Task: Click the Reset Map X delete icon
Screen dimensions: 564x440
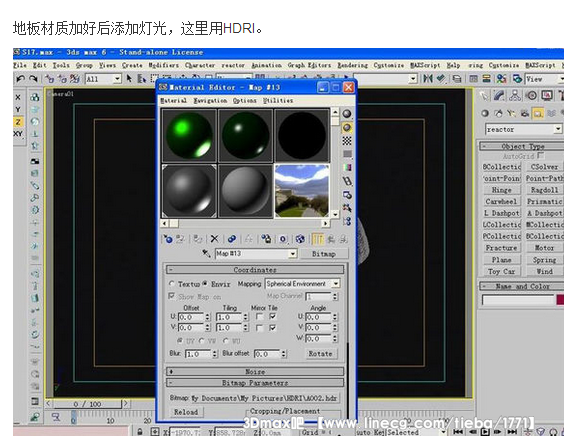Action: click(214, 239)
